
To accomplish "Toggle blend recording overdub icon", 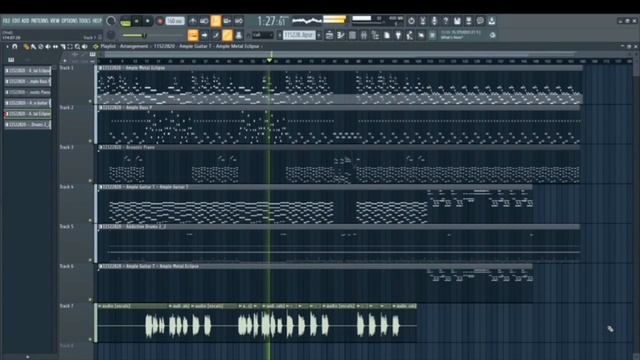I will [227, 21].
